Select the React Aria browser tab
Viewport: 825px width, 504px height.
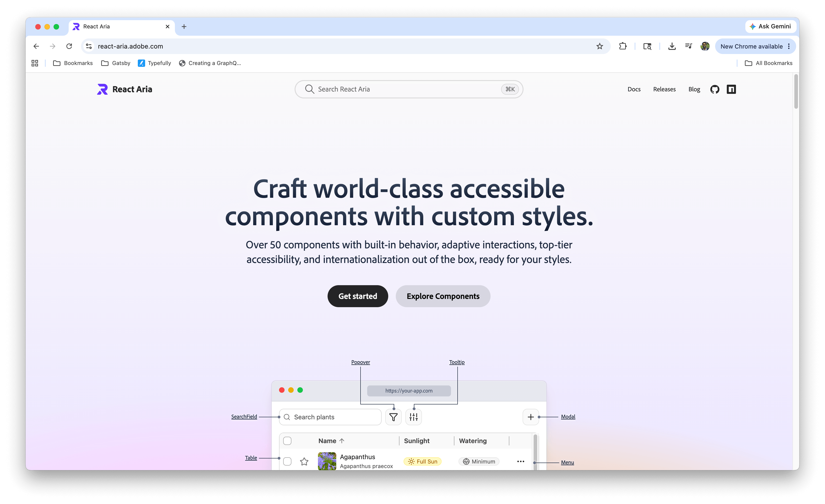pos(122,27)
